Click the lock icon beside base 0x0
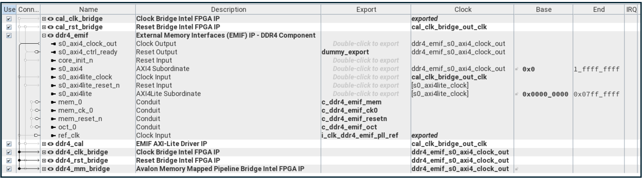Screen dimensions: 644x180 [x=517, y=69]
